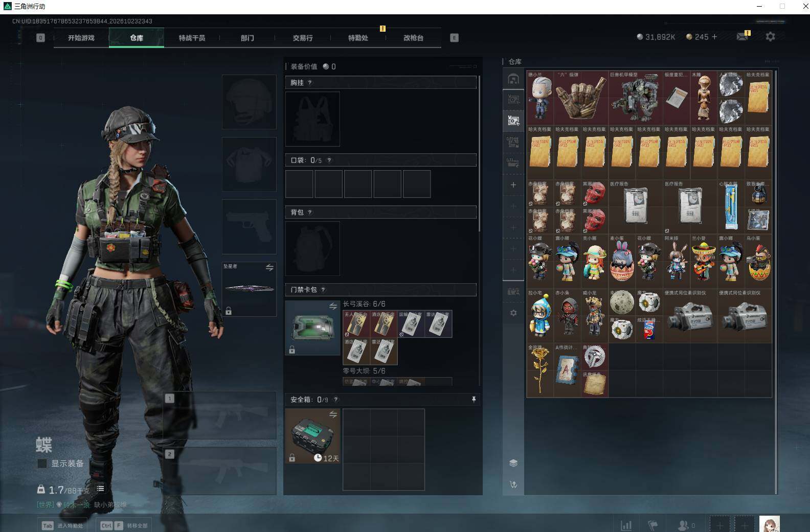Open the weight details list icon
Viewport: 810px width, 532px height.
[101, 489]
